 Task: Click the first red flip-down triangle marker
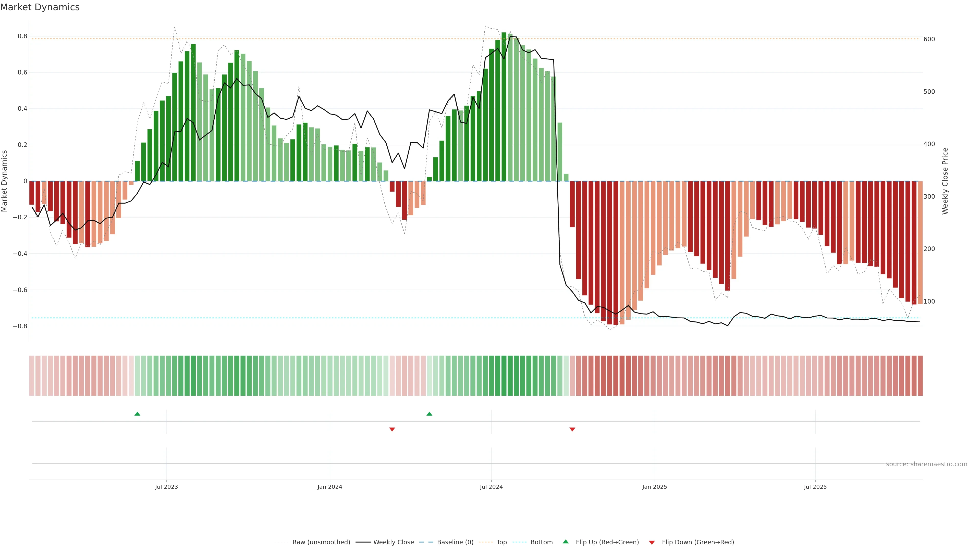pyautogui.click(x=392, y=429)
